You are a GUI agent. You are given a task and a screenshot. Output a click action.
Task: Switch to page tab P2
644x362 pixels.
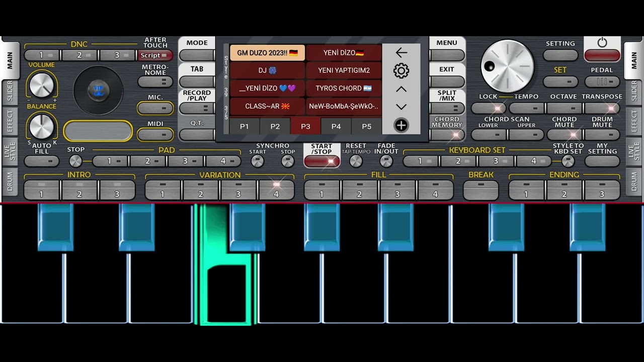(275, 126)
